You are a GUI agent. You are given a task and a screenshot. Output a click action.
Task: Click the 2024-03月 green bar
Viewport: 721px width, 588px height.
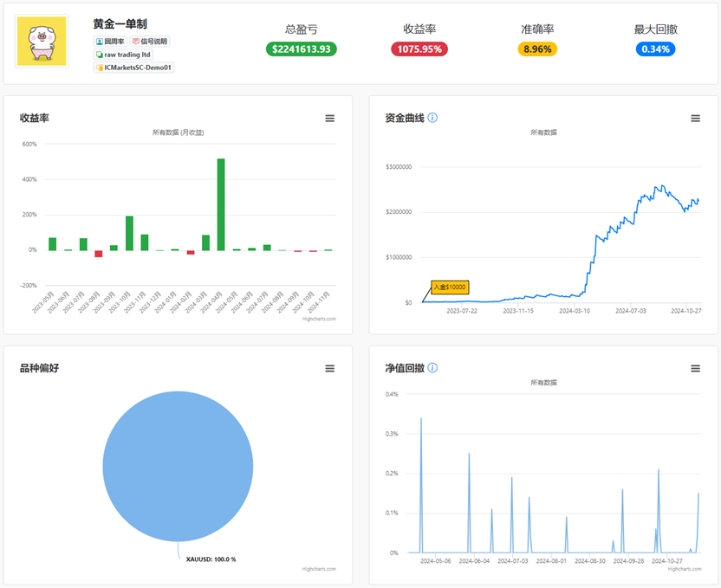click(x=206, y=242)
